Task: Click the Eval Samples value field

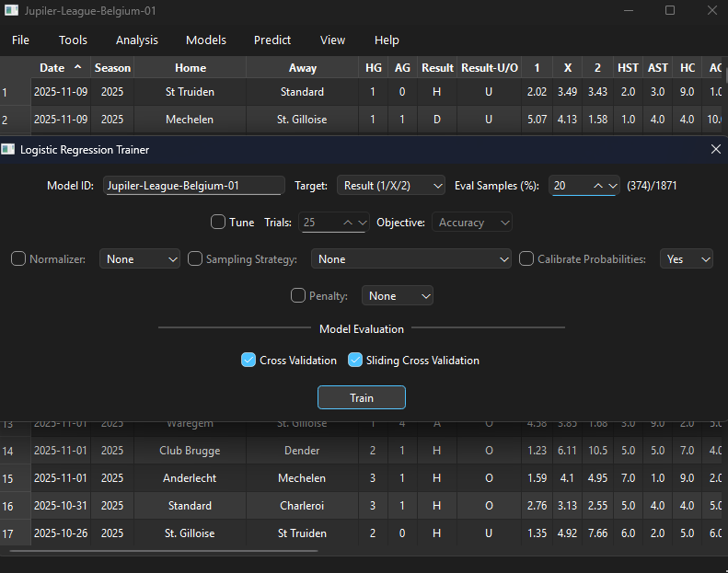Action: [571, 186]
